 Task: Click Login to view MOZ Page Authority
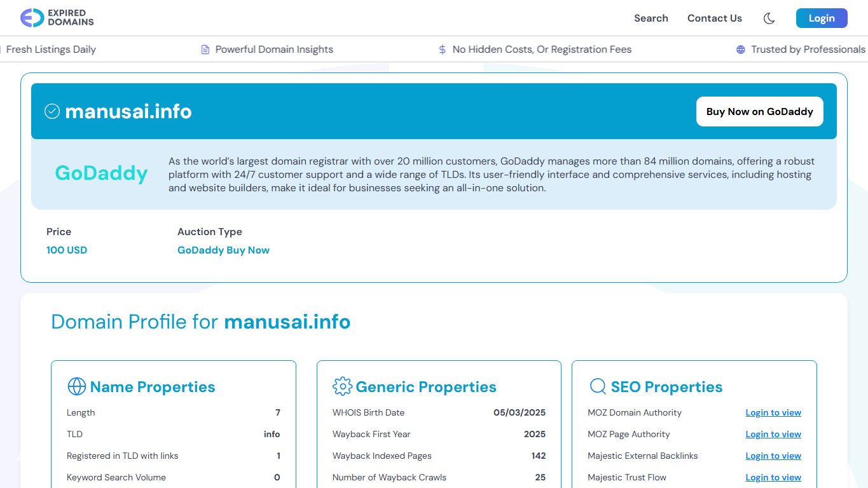pos(773,434)
